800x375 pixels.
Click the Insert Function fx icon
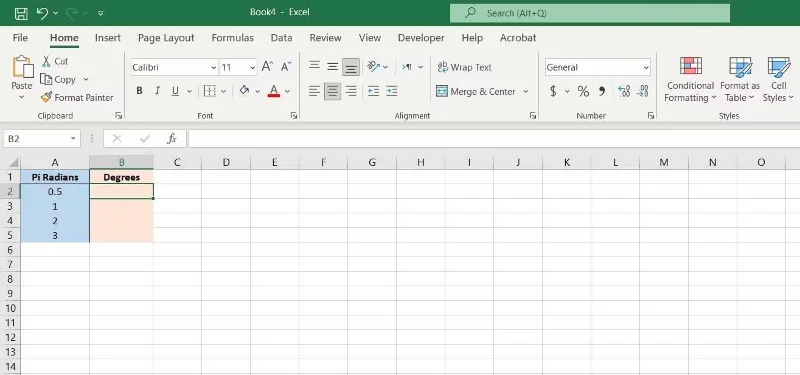point(172,138)
